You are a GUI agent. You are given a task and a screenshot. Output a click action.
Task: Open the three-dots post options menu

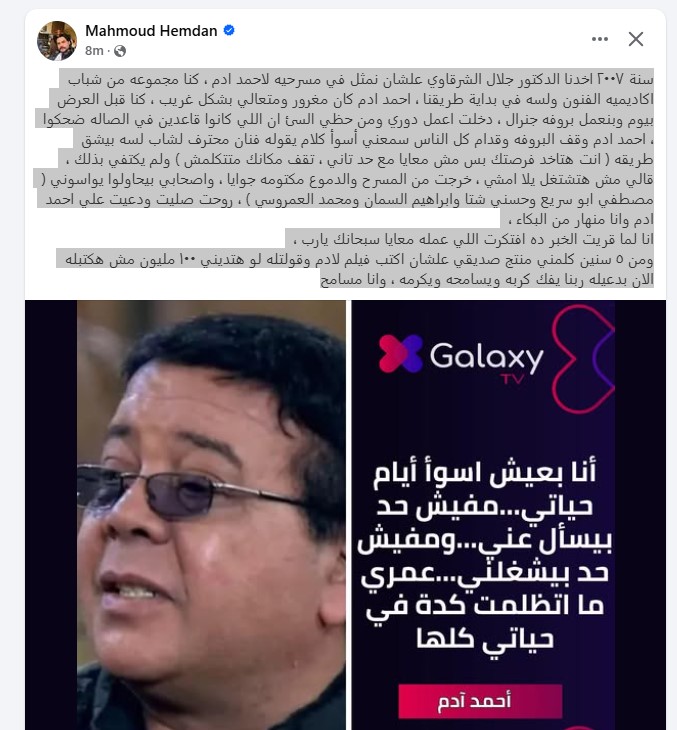[x=600, y=39]
